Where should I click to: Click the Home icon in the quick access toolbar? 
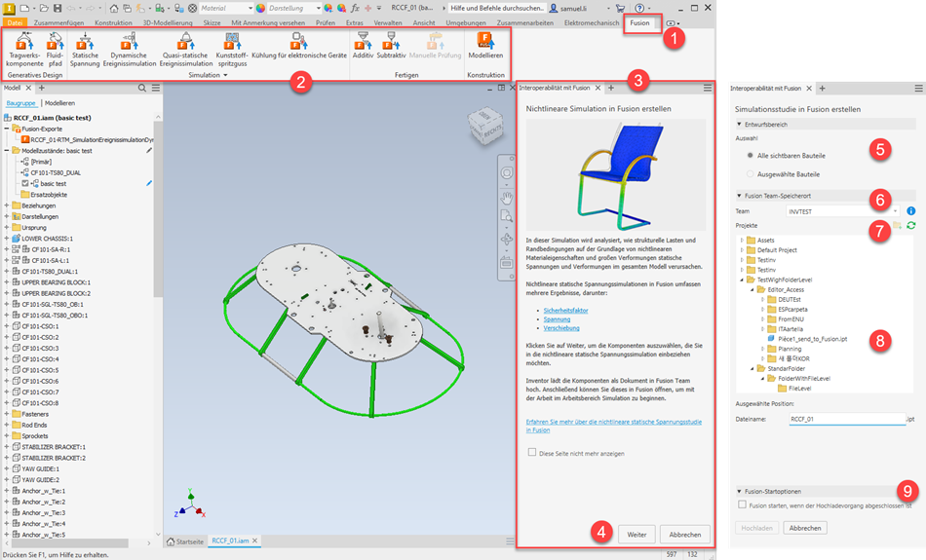pyautogui.click(x=113, y=8)
